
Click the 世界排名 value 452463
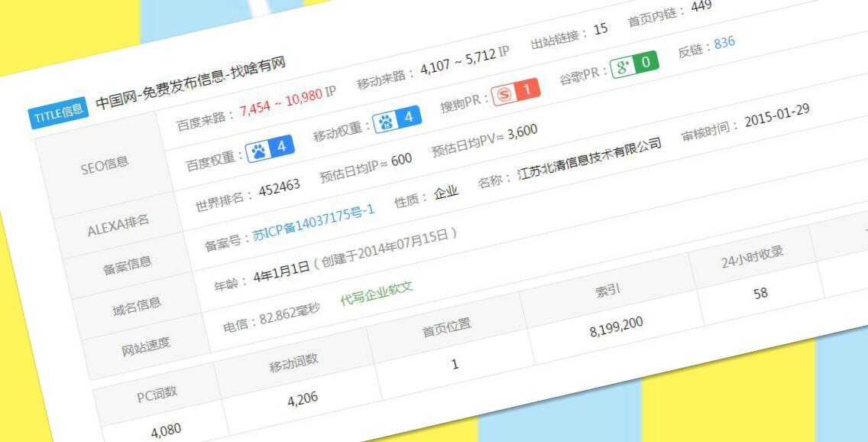click(280, 188)
